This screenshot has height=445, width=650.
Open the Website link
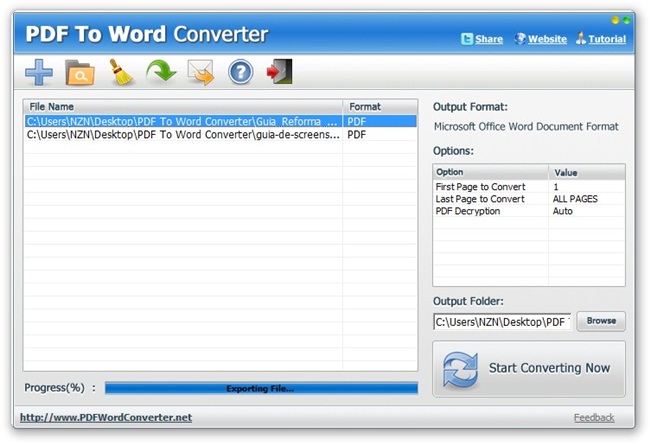point(547,39)
